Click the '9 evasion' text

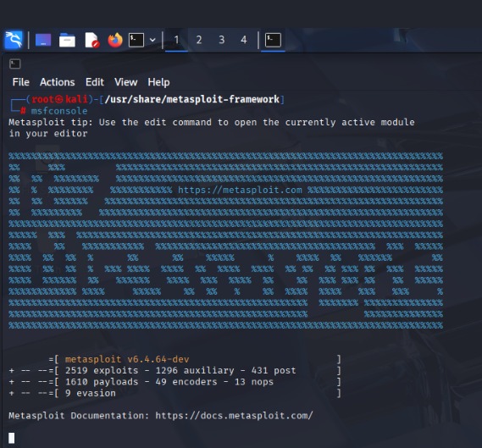[91, 393]
